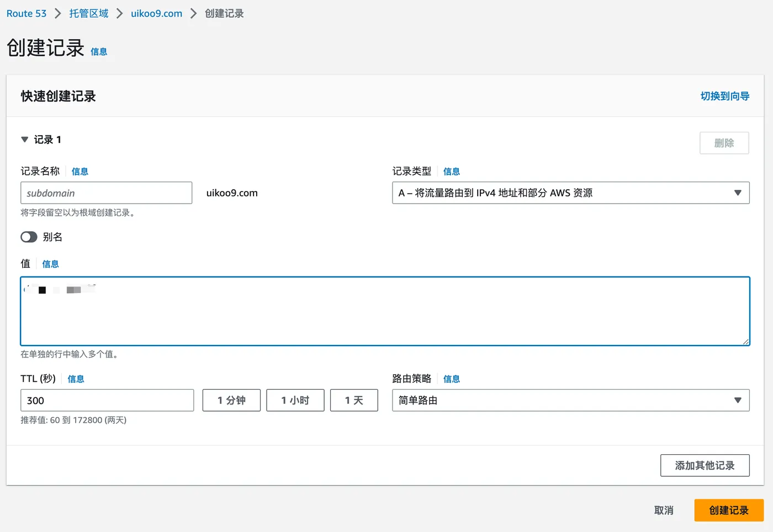Click the TTL input field showing 300
Screen dimensions: 773x532
[x=107, y=400]
